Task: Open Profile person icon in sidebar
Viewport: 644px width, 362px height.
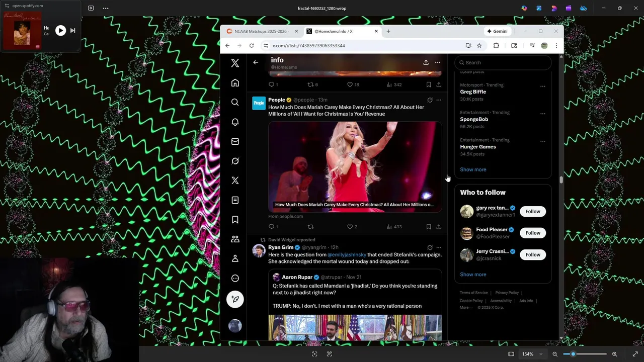Action: [235, 258]
